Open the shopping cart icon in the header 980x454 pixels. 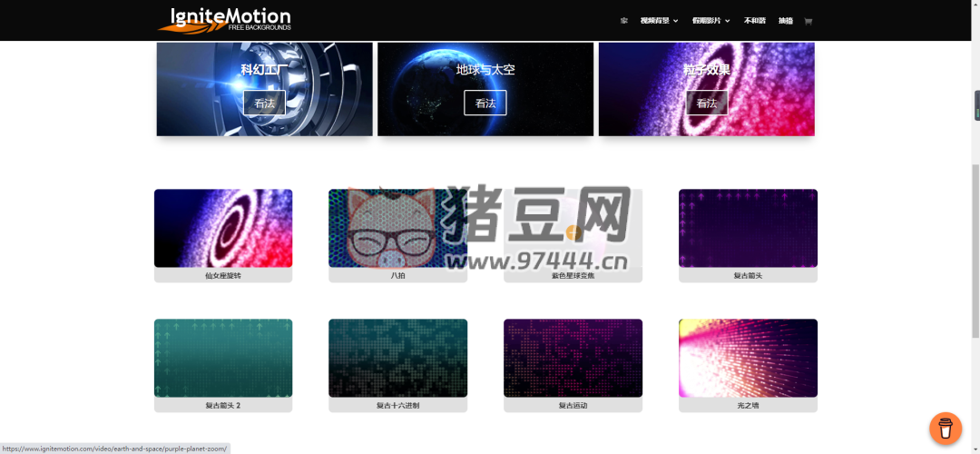[808, 21]
